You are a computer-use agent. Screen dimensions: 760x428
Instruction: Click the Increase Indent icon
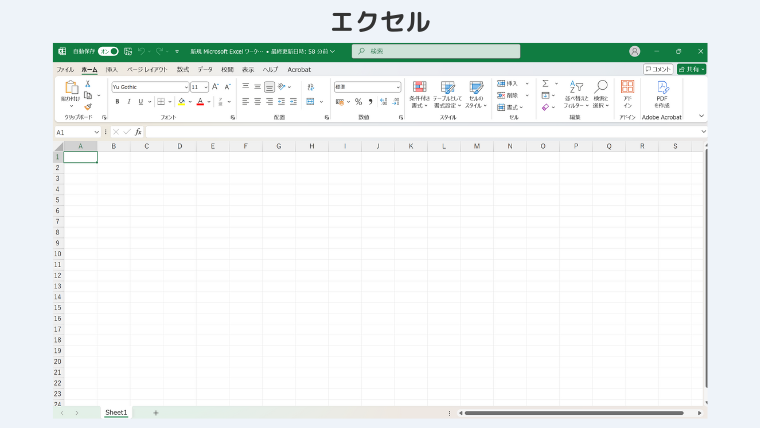(293, 102)
